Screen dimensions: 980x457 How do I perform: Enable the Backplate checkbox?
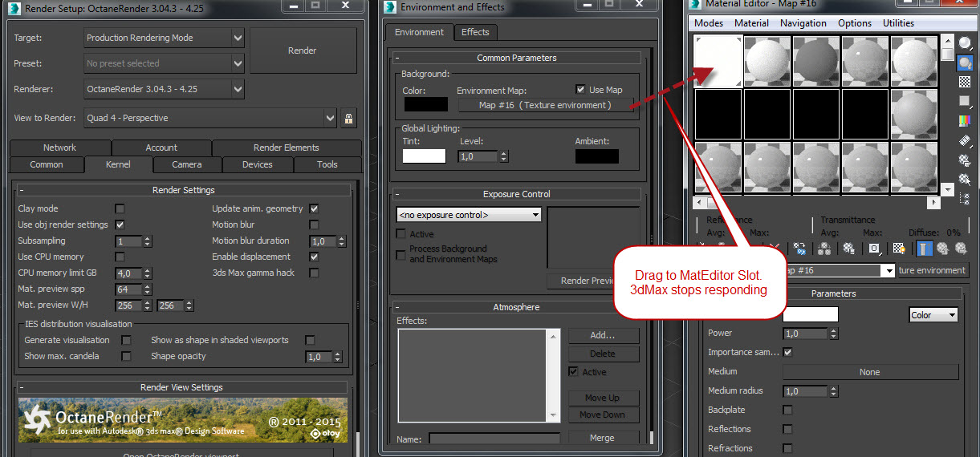pos(787,410)
